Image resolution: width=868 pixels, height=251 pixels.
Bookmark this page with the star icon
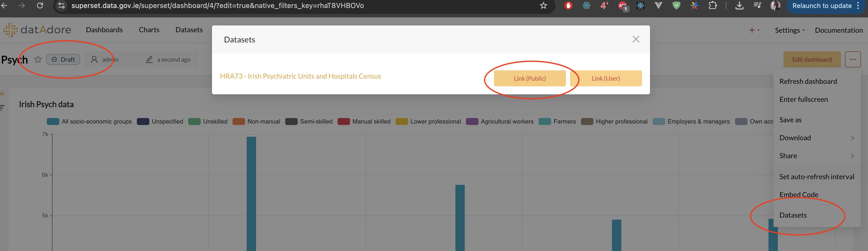point(543,6)
